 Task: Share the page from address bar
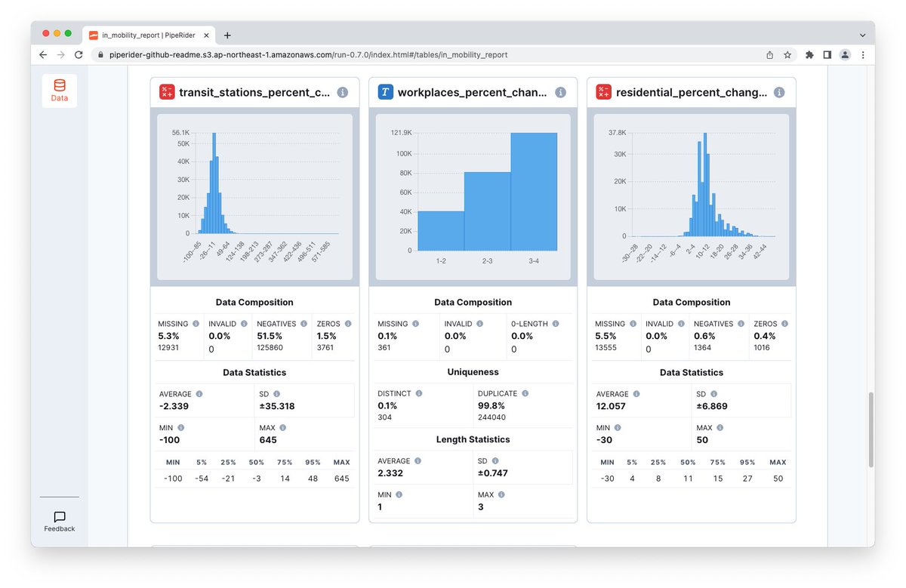click(x=769, y=55)
